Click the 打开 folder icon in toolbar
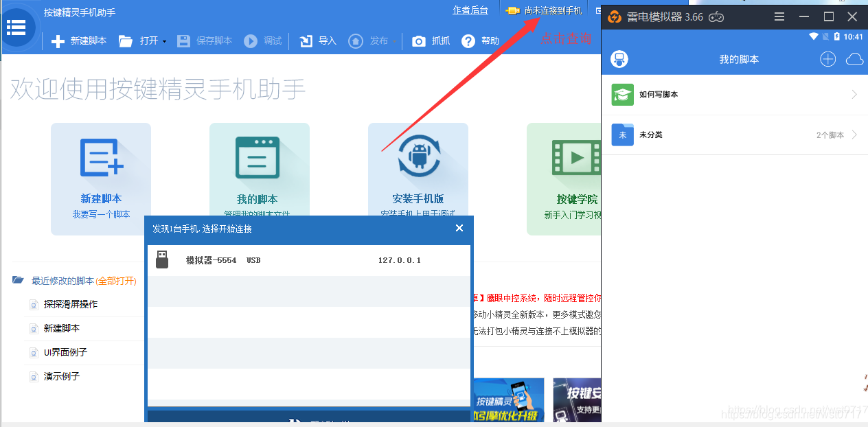 [125, 41]
